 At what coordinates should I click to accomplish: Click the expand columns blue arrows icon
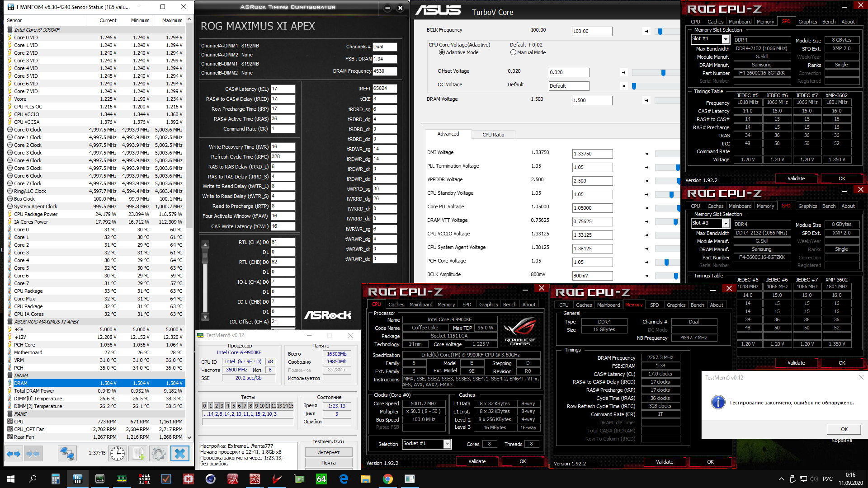pos(13,453)
